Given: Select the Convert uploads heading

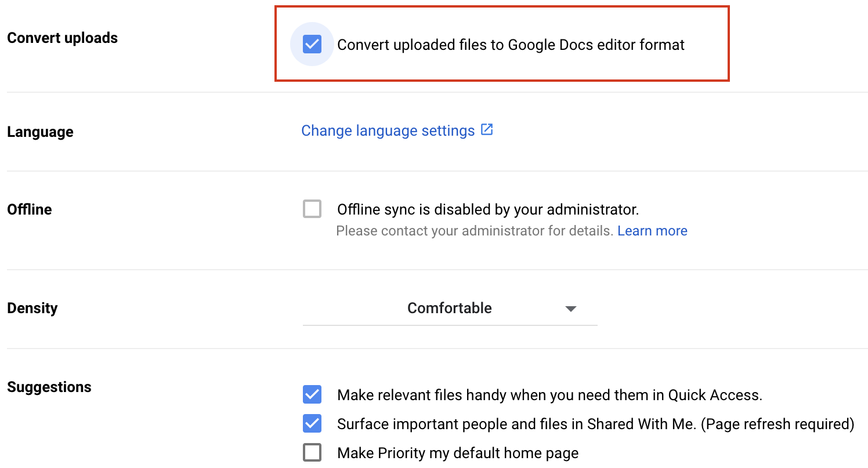Looking at the screenshot, I should (x=63, y=38).
